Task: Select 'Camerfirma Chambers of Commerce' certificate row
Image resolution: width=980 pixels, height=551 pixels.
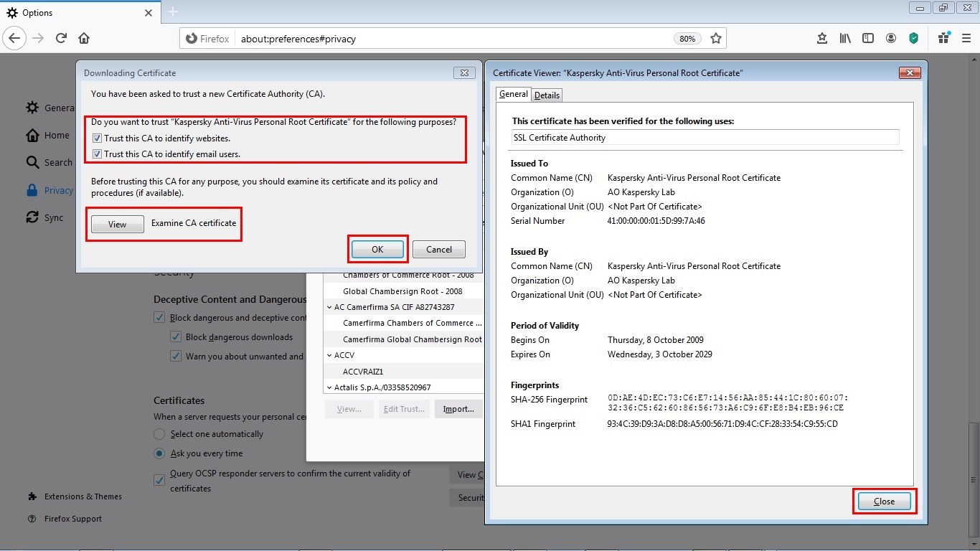Action: [402, 323]
